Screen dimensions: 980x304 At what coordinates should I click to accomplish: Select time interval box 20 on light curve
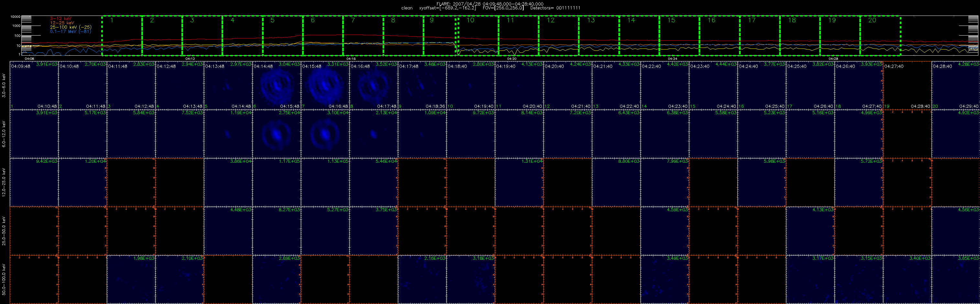(881, 36)
